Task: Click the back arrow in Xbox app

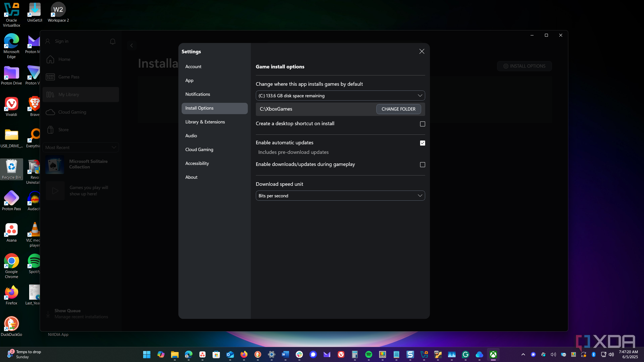Action: tap(132, 46)
